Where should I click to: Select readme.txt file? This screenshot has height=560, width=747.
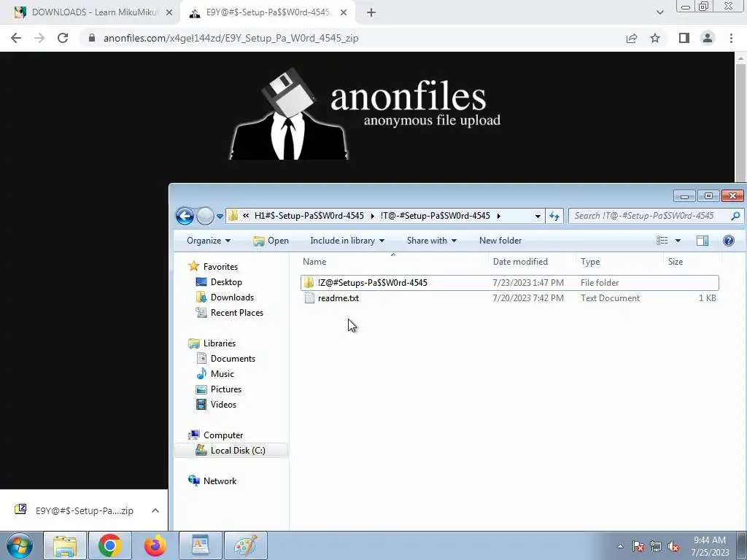point(510,298)
